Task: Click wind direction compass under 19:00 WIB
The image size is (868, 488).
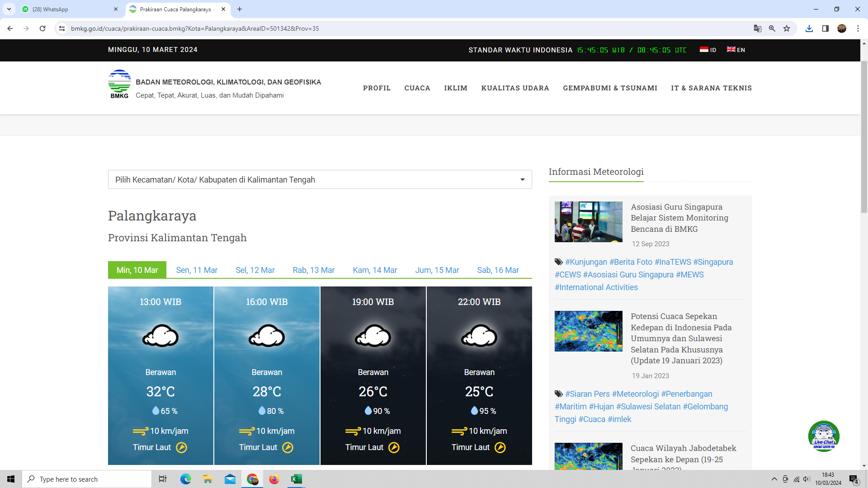Action: click(x=394, y=447)
